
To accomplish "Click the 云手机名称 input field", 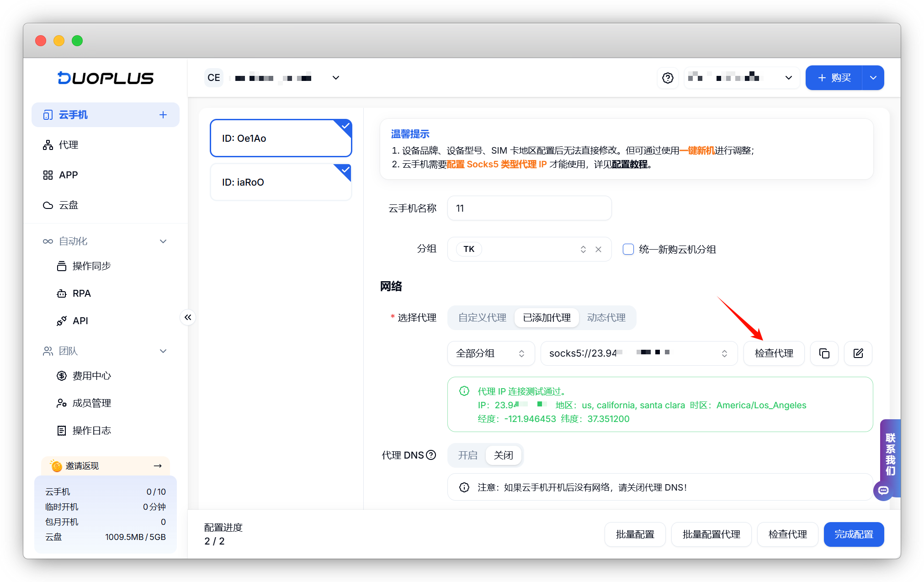I will pos(529,208).
